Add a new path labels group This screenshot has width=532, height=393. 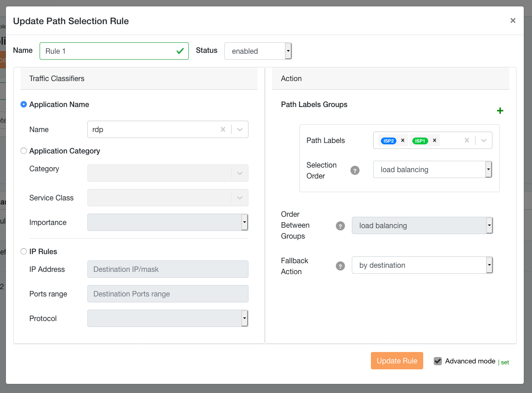click(x=500, y=111)
